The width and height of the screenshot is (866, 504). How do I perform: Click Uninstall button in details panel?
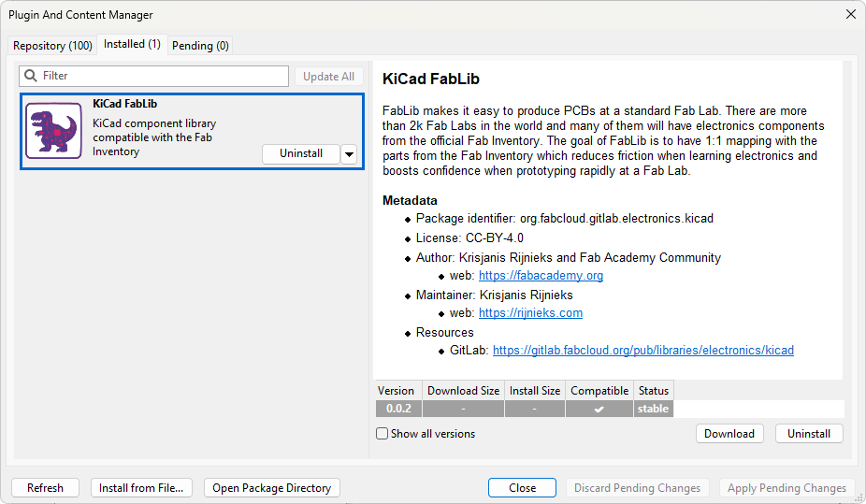pos(808,434)
